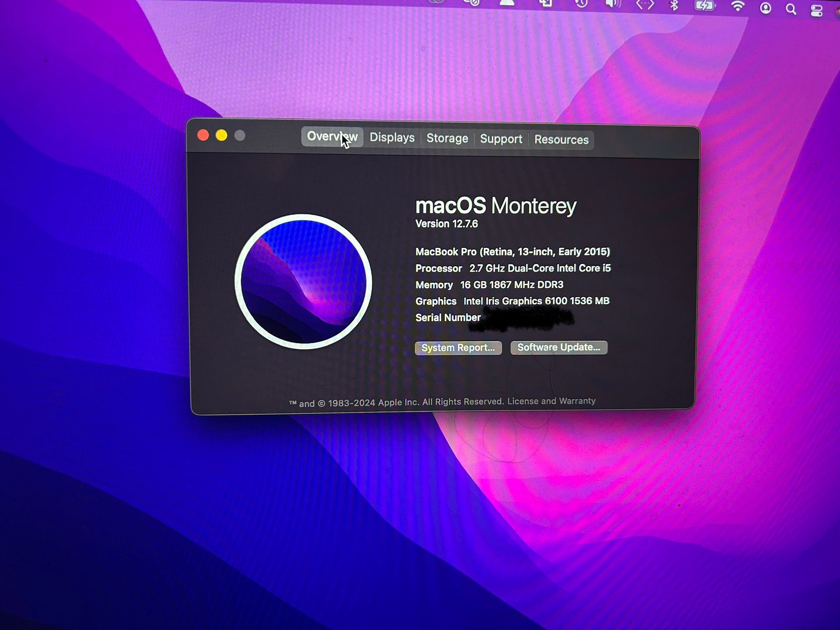Image resolution: width=840 pixels, height=630 pixels.
Task: Open the user account menu bar icon
Action: (766, 8)
